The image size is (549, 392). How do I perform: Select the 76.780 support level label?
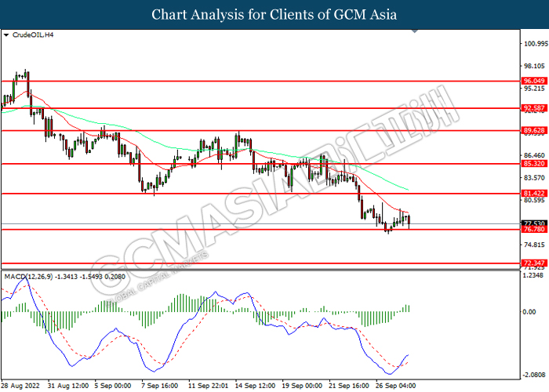534,229
